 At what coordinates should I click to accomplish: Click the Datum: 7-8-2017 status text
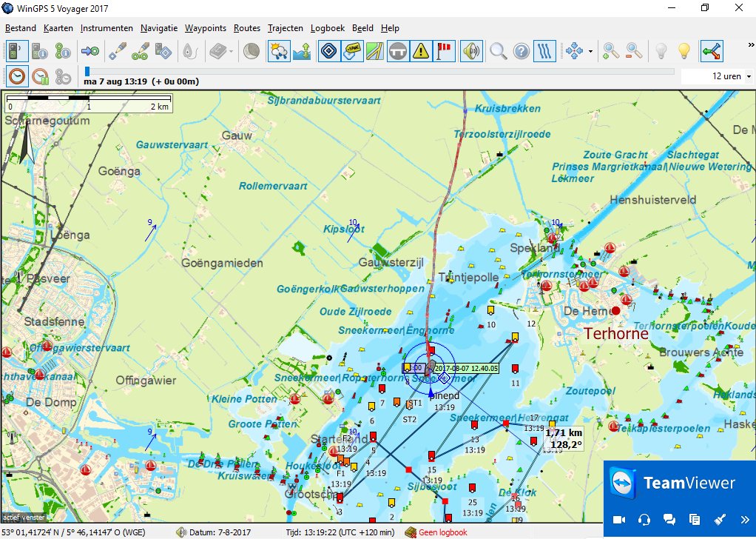coord(220,532)
